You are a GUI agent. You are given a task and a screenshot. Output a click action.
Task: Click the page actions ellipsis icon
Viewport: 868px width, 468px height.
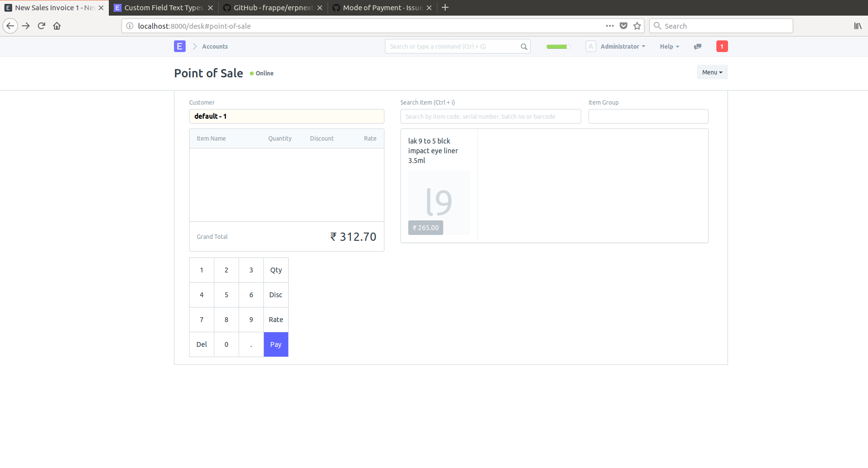tap(609, 26)
